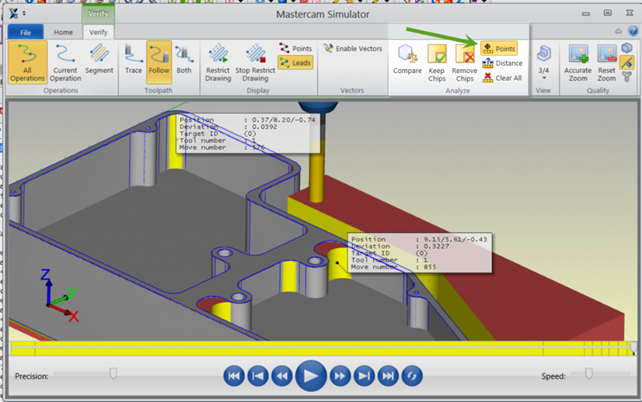642x402 pixels.
Task: Activate Restrict Drawing
Action: tap(218, 62)
